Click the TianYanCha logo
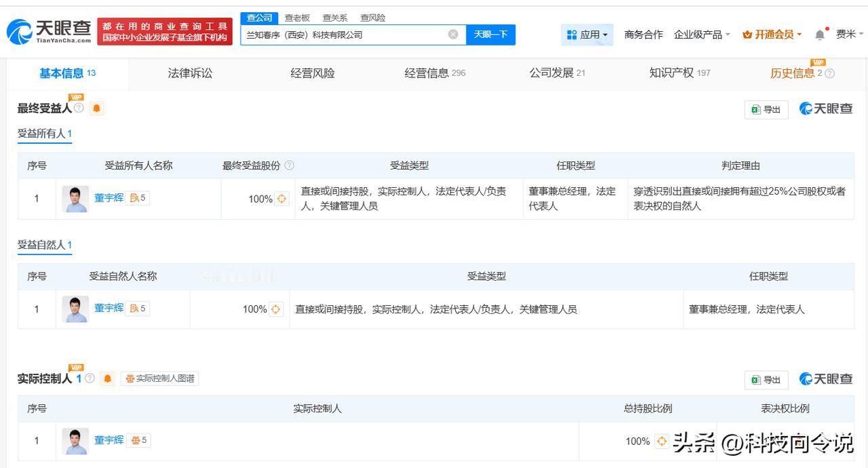The height and width of the screenshot is (468, 868). pos(49,31)
